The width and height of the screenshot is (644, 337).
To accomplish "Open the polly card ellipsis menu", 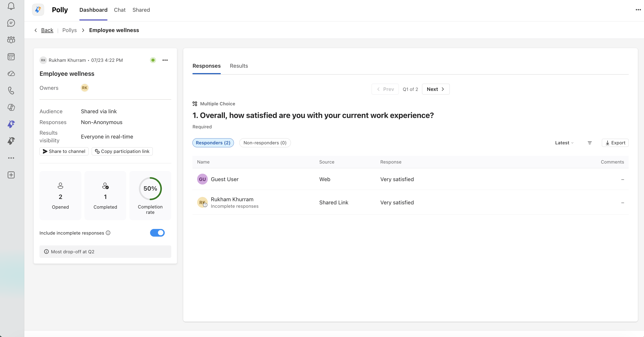I will click(x=165, y=60).
